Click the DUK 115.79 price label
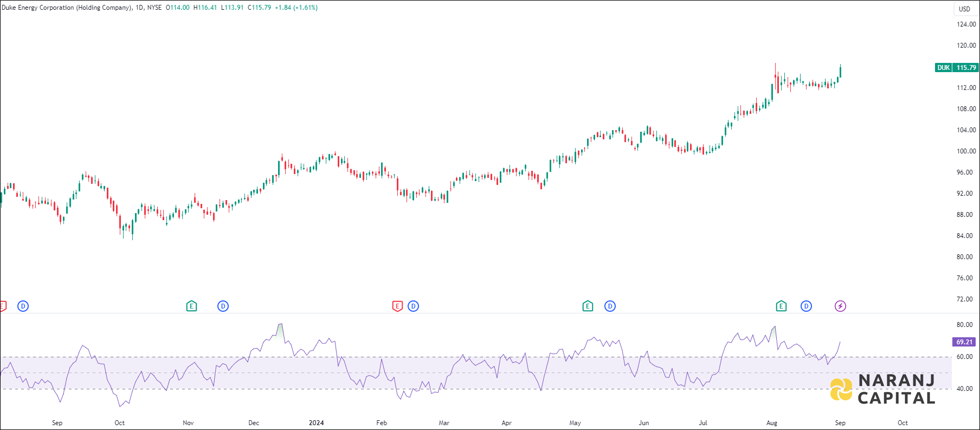Screen dimensions: 980x430 (x=957, y=68)
